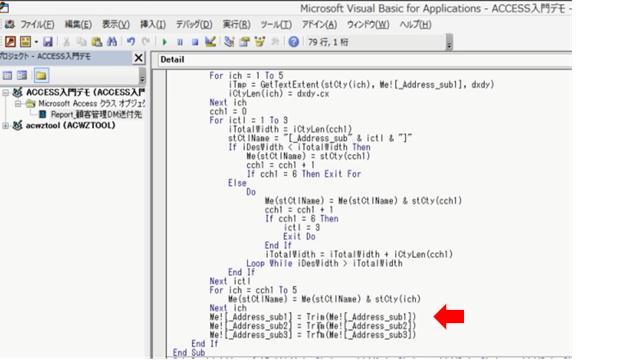Screen dimensions: 640x360
Task: Switch to View Code in the project panel
Action: pyautogui.click(x=7, y=75)
